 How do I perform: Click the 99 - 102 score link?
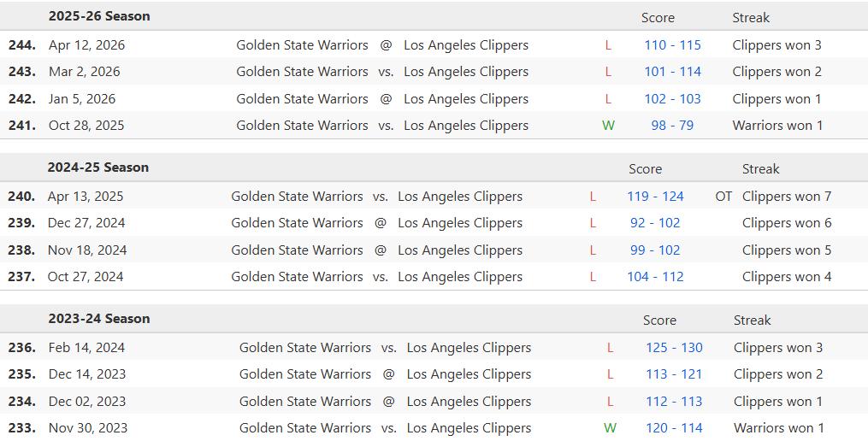[x=655, y=250]
